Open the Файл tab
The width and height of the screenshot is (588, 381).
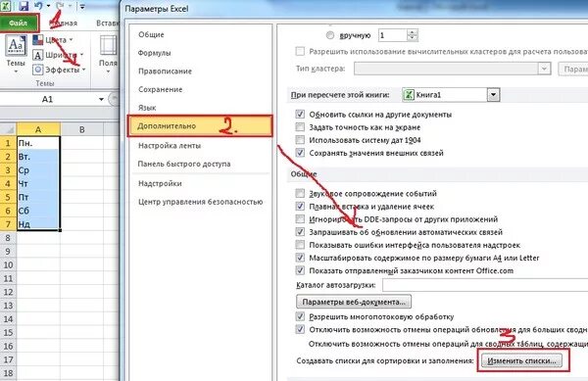(x=19, y=24)
